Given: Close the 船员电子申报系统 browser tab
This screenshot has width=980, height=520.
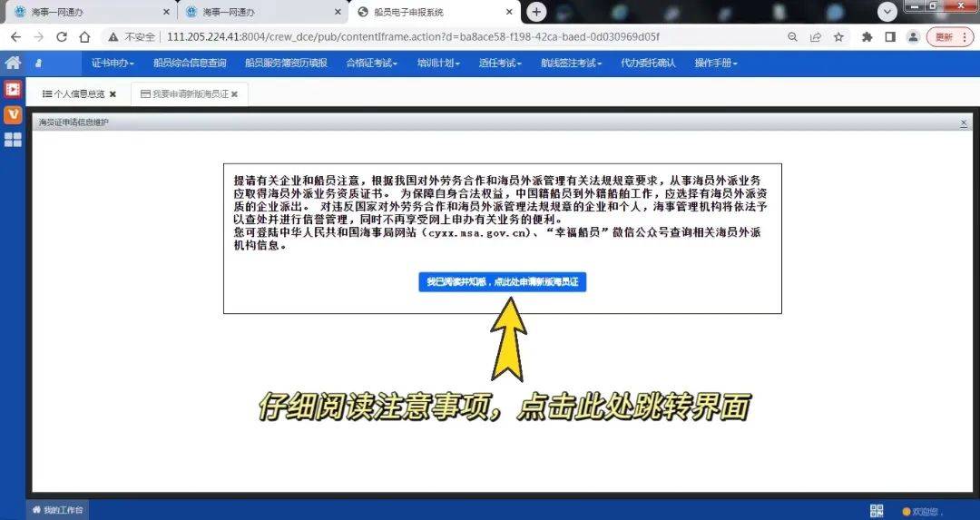Looking at the screenshot, I should pyautogui.click(x=509, y=12).
